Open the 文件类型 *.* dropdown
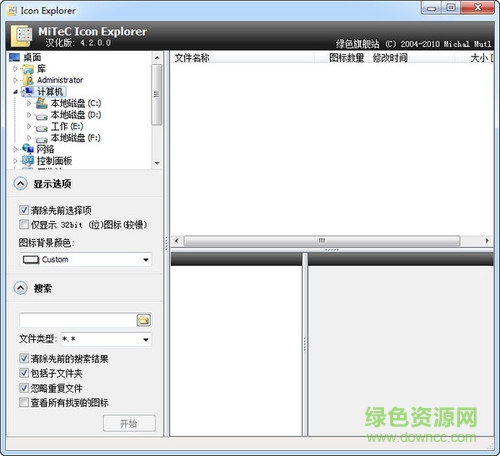The image size is (500, 456). tap(146, 340)
